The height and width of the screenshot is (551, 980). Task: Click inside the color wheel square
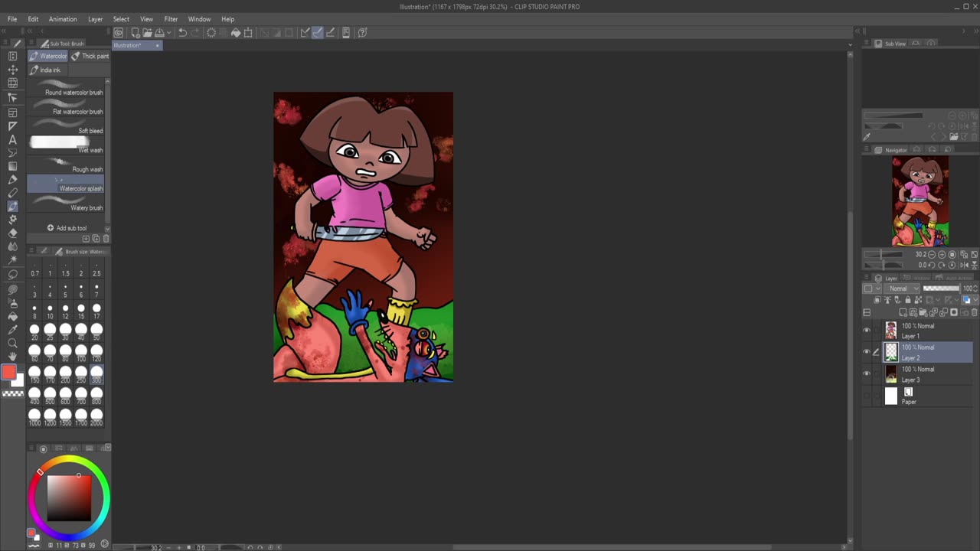point(69,497)
